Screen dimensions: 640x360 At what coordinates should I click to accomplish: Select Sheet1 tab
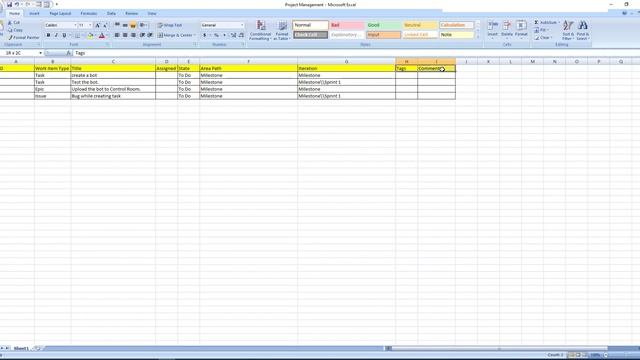click(21, 349)
